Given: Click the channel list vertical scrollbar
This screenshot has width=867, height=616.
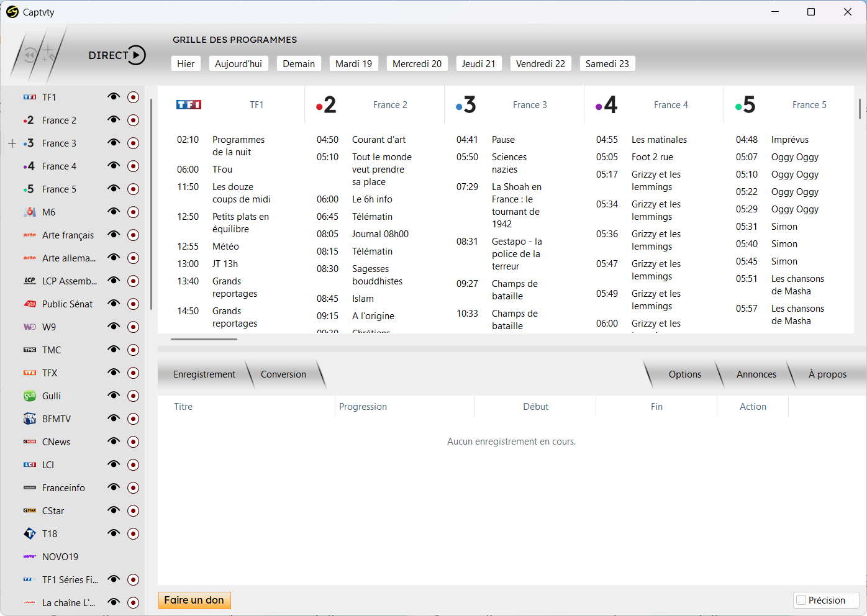Looking at the screenshot, I should (151, 204).
